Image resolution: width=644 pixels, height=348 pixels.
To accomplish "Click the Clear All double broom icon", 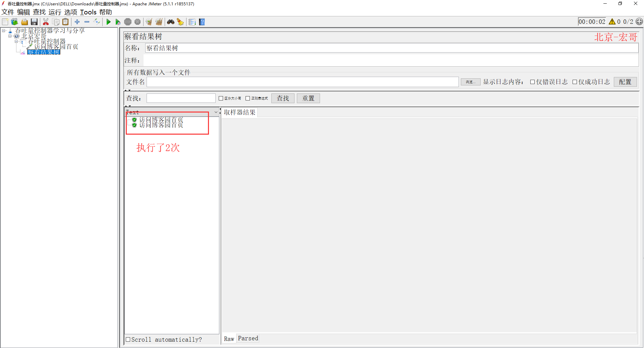I will point(159,22).
